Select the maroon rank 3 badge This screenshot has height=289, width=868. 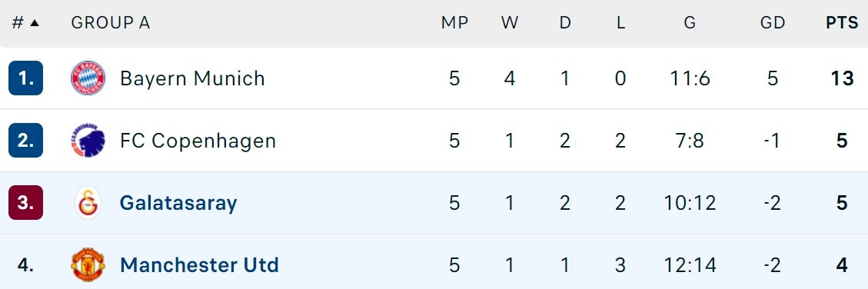click(x=26, y=203)
